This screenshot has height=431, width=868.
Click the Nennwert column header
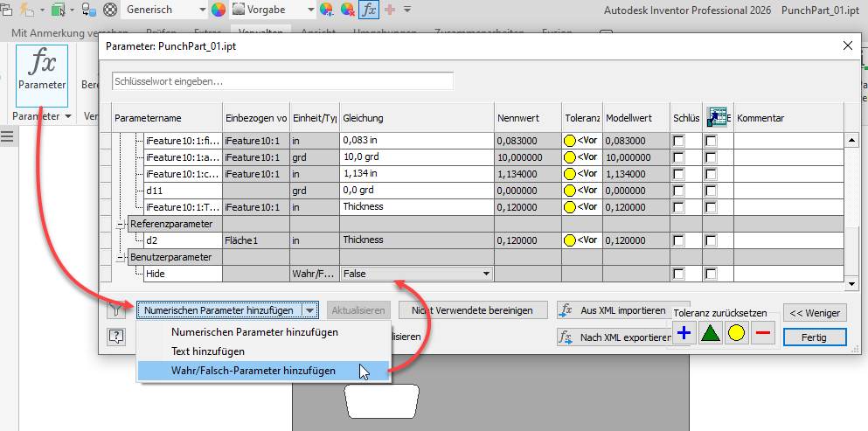528,118
